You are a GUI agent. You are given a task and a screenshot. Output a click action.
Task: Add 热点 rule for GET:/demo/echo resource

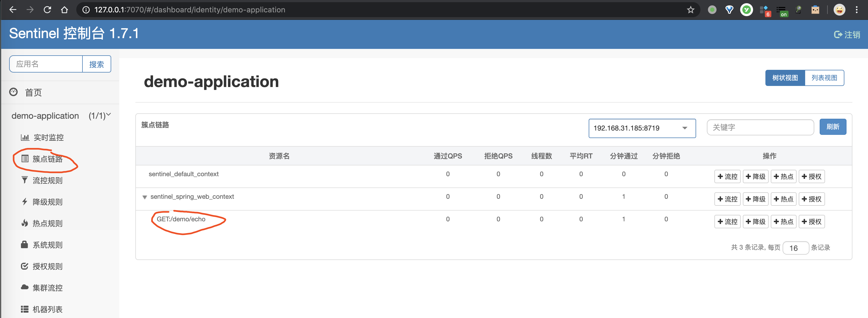click(x=783, y=221)
